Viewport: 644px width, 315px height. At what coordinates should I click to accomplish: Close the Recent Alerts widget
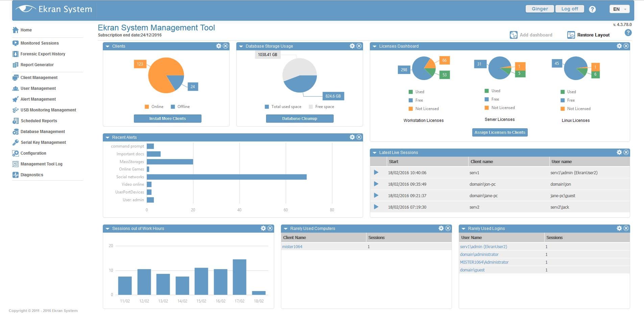[x=359, y=137]
